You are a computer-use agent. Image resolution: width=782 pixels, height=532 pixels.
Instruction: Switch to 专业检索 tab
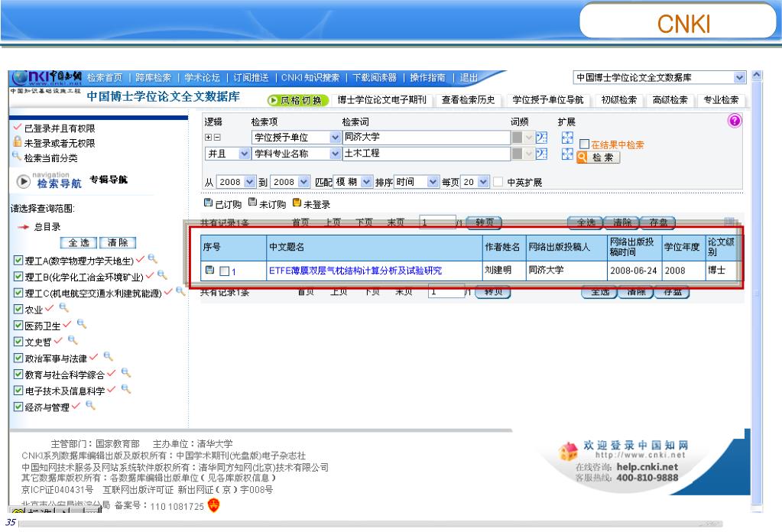point(721,99)
